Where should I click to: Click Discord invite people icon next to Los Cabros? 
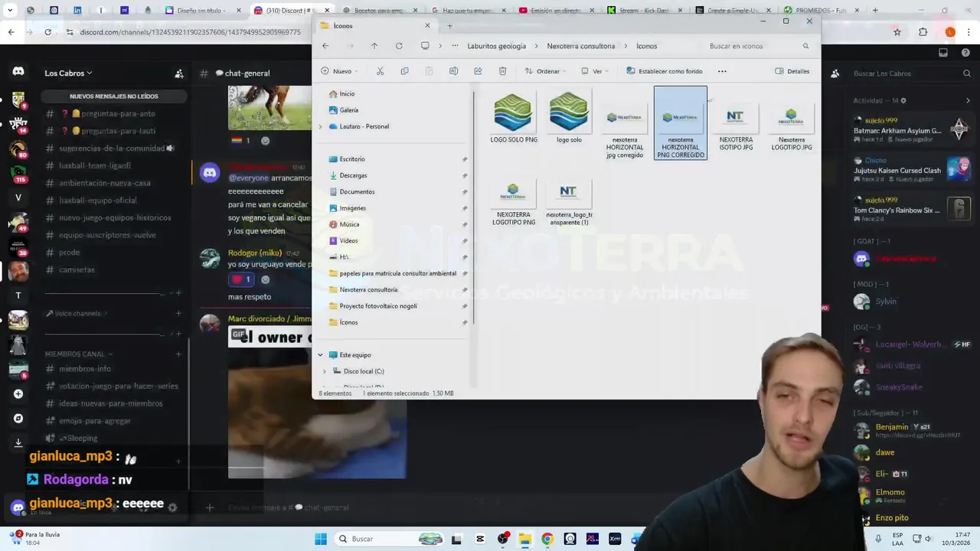point(179,73)
